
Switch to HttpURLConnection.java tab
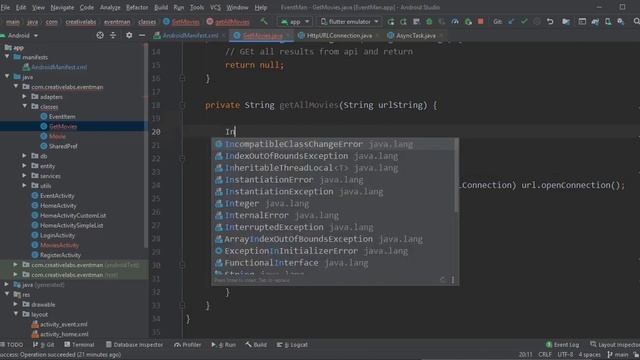[339, 36]
